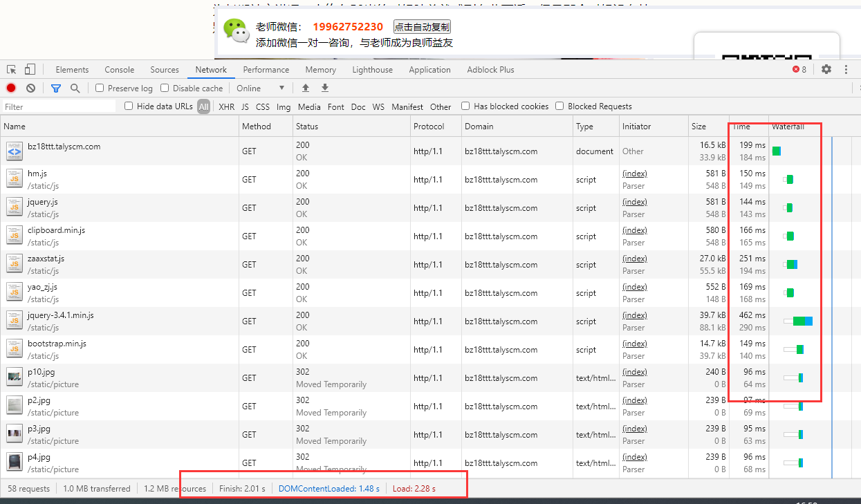The height and width of the screenshot is (504, 861).
Task: Enable the Preserve log checkbox
Action: coord(100,88)
